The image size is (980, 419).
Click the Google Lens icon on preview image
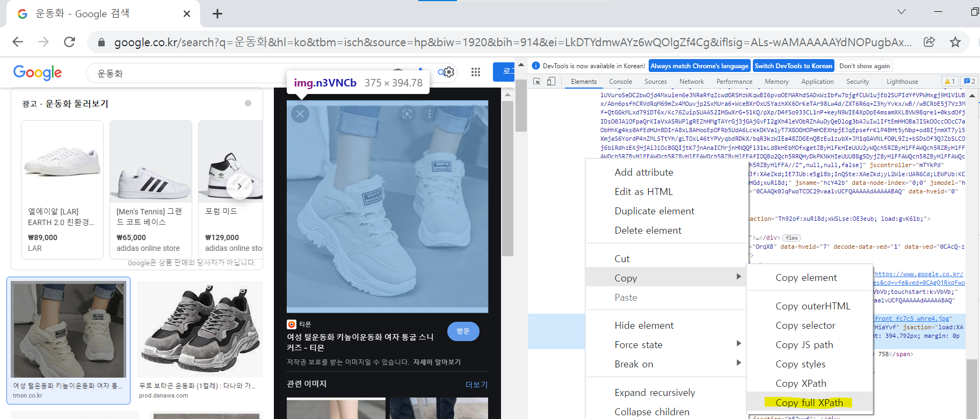(407, 114)
